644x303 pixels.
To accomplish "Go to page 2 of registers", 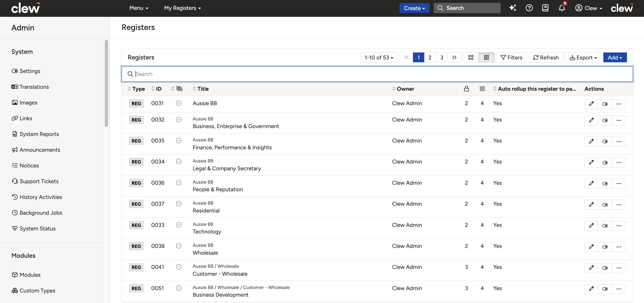I will [430, 57].
